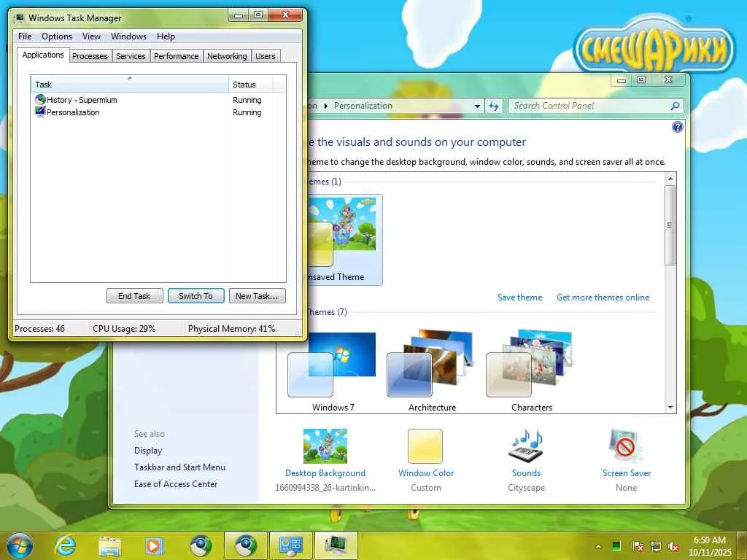
Task: Open Windows Explorer folder taskbar icon
Action: click(x=110, y=545)
